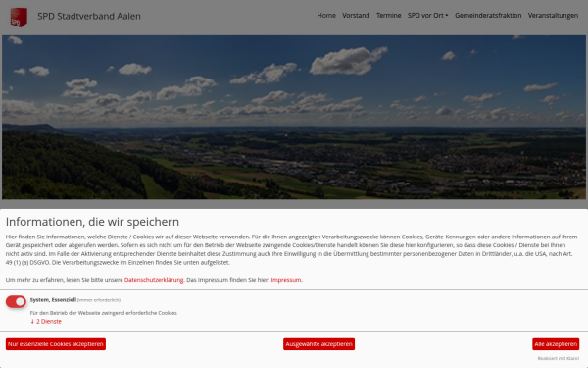Navigate to Veranstaltungen
588x368 pixels.
[553, 16]
